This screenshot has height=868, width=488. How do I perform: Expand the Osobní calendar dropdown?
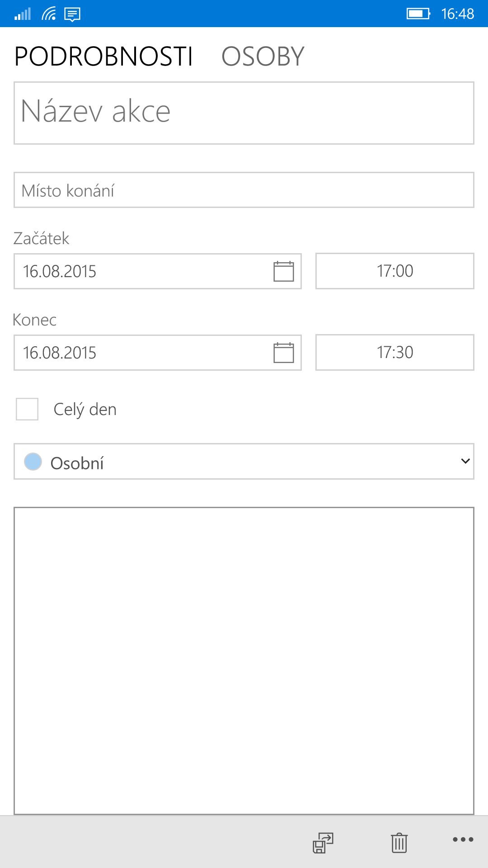244,461
